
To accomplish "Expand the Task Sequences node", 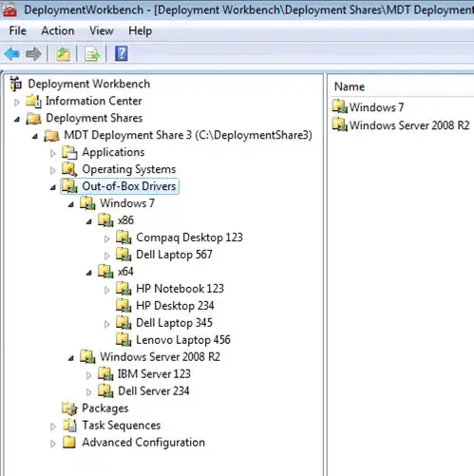I will 53,427.
